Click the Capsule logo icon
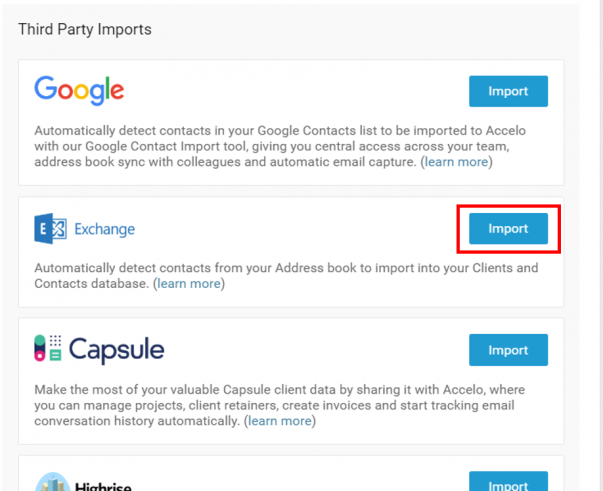 click(x=48, y=348)
